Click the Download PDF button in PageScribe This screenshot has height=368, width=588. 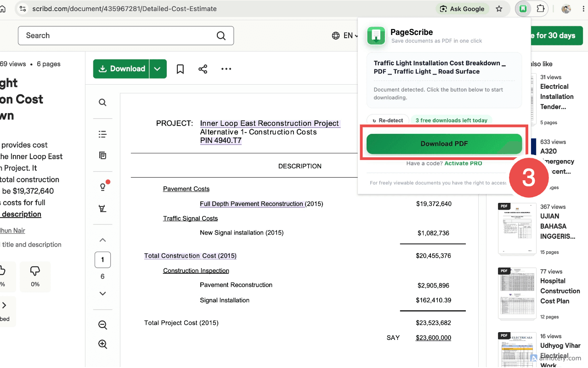pyautogui.click(x=444, y=144)
